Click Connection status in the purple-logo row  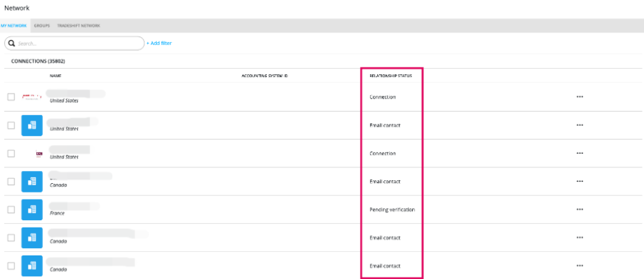(382, 153)
